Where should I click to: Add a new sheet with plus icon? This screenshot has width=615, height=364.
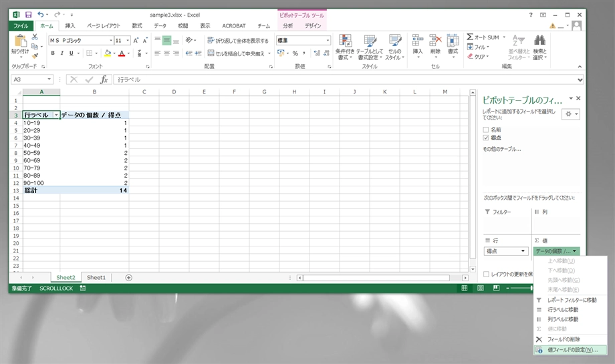click(x=128, y=277)
